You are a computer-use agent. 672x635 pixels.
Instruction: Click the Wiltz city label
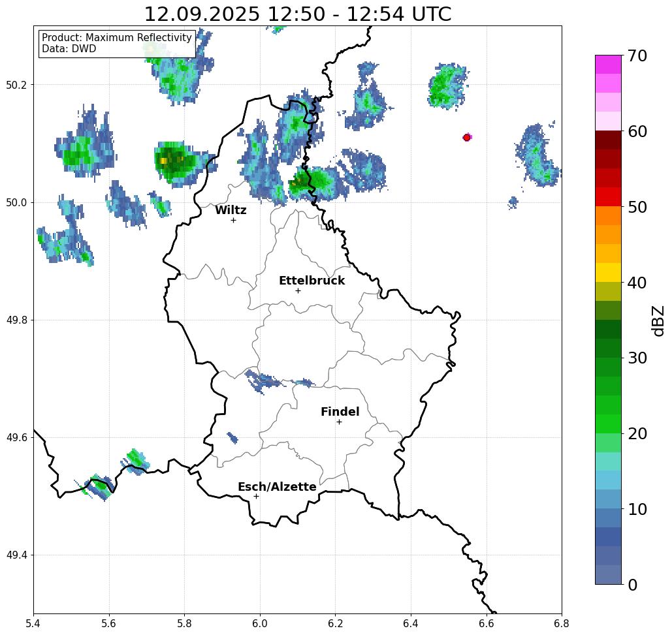pos(231,210)
